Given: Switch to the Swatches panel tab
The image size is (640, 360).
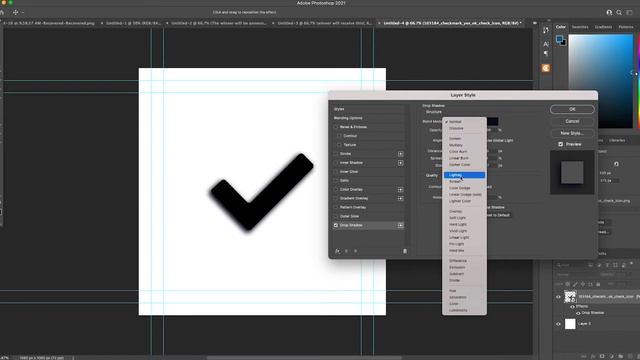Looking at the screenshot, I should (x=580, y=27).
